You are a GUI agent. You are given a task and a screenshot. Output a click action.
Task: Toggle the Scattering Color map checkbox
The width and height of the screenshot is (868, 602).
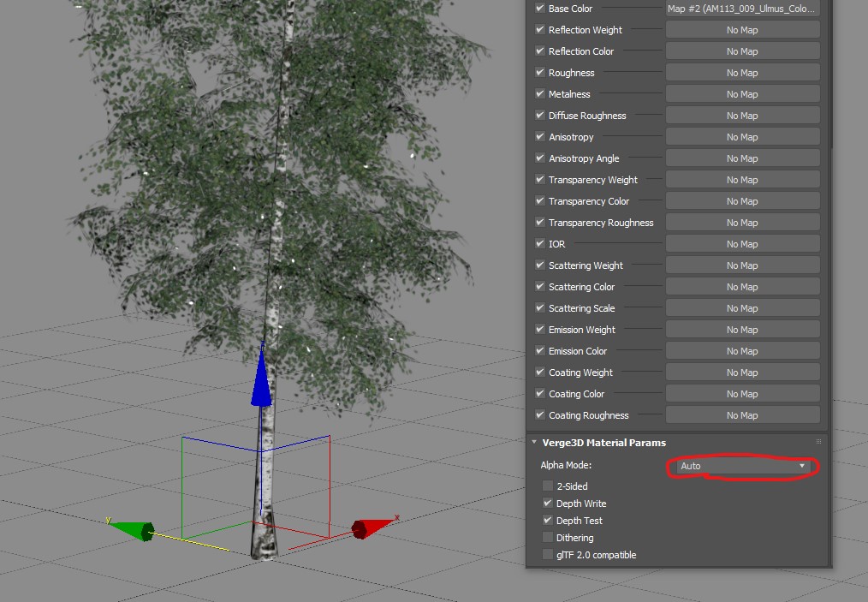click(x=540, y=287)
